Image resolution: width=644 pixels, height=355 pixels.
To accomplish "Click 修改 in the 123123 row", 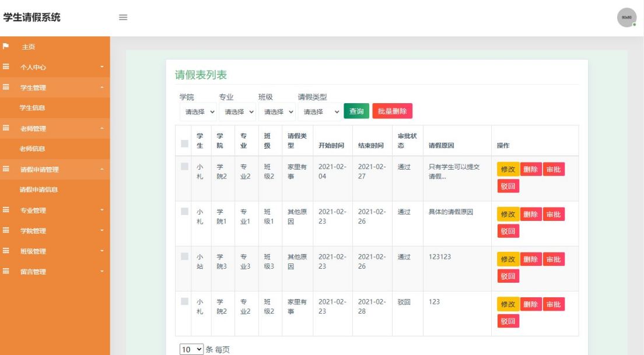I will (x=508, y=259).
